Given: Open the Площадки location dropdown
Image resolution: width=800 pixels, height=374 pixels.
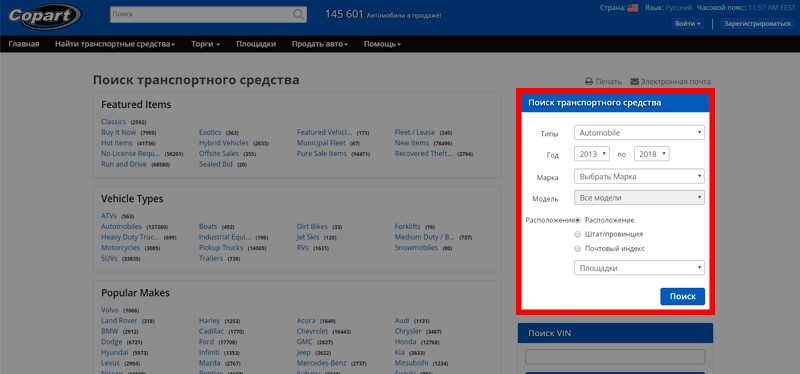Looking at the screenshot, I should [639, 268].
